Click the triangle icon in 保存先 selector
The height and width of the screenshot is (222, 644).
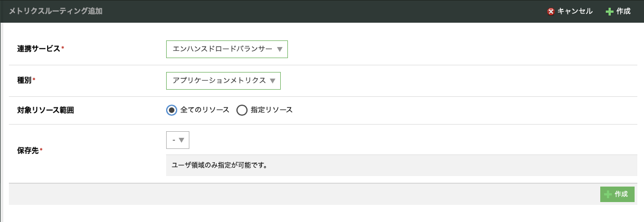(182, 140)
